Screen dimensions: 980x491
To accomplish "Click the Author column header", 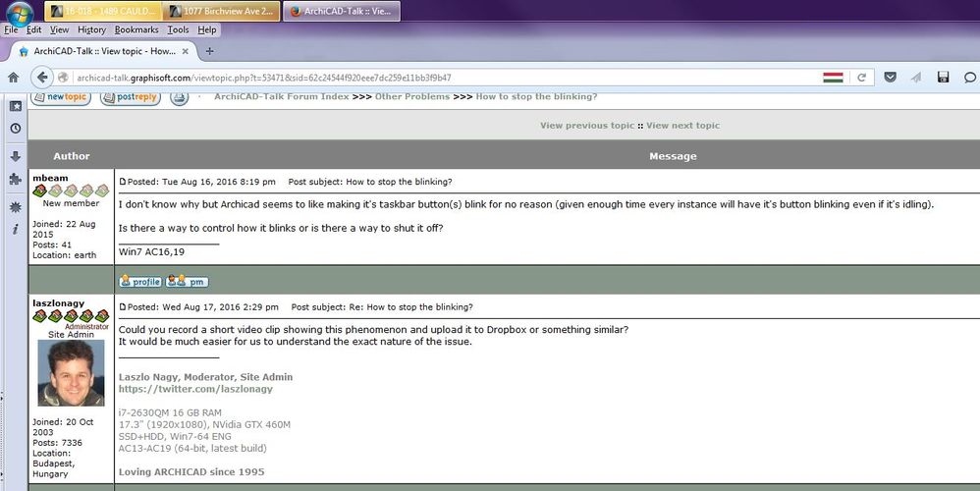I will pos(72,156).
